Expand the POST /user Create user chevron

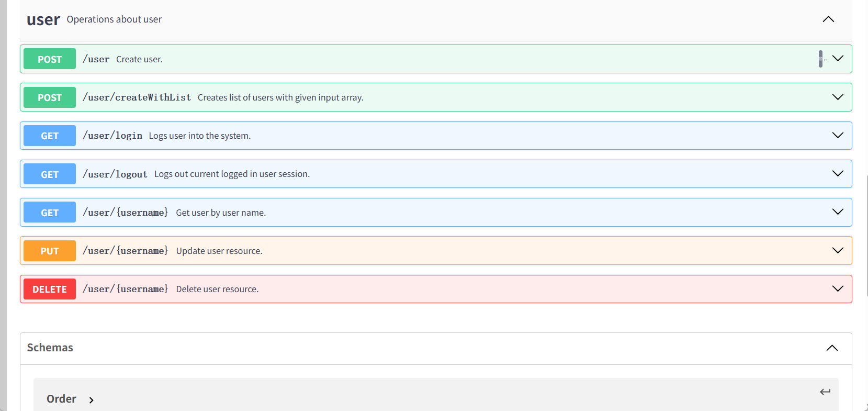838,58
